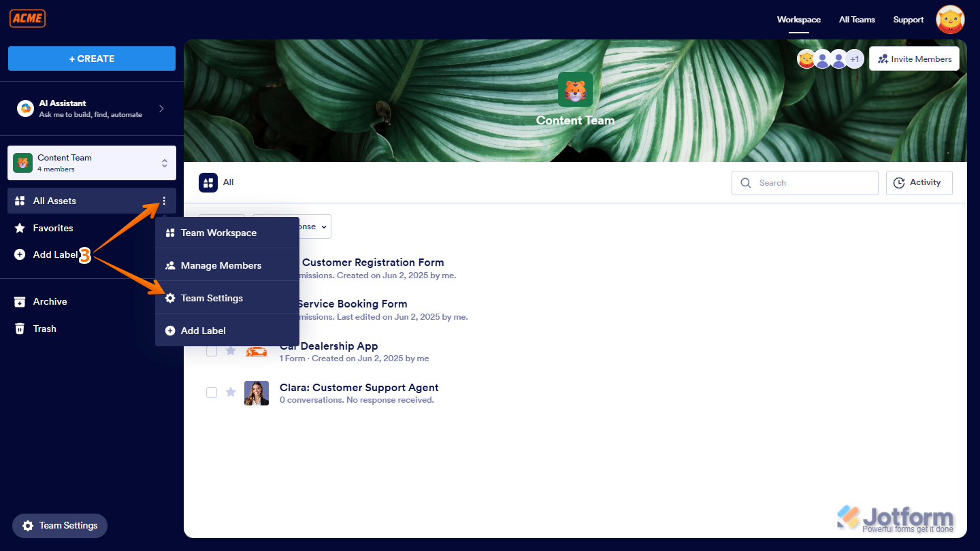
Task: Click the Invite Members button
Action: point(914,59)
